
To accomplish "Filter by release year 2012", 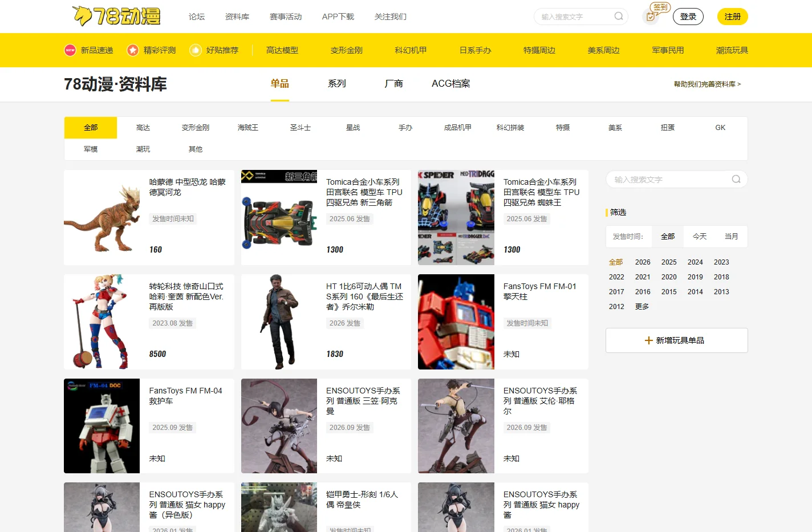I will point(616,307).
